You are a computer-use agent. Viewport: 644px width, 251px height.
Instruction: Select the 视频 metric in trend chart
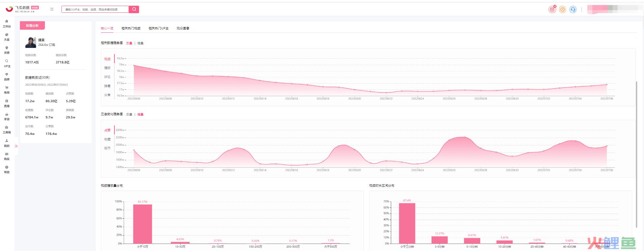click(x=107, y=59)
